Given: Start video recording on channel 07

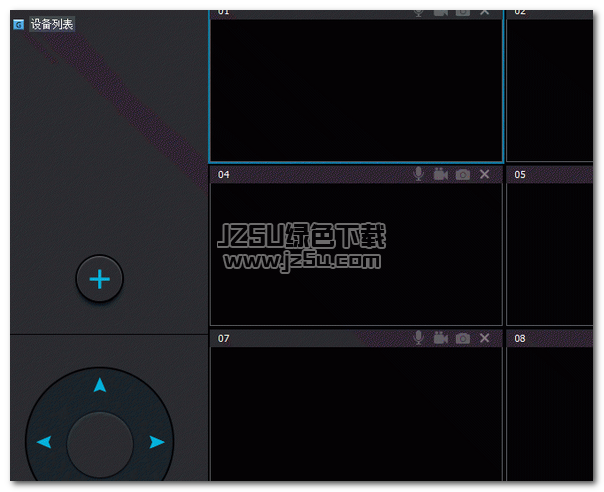Looking at the screenshot, I should tap(441, 338).
